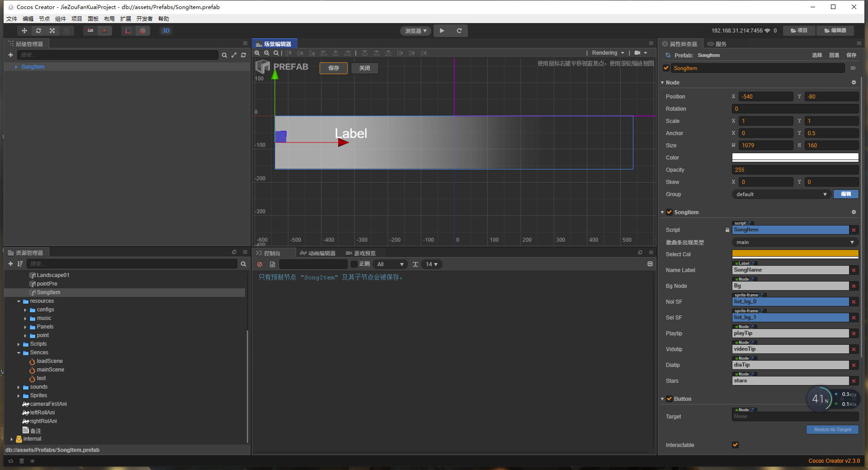This screenshot has height=470, width=868.
Task: Select the Rect transform tool
Action: click(66, 31)
